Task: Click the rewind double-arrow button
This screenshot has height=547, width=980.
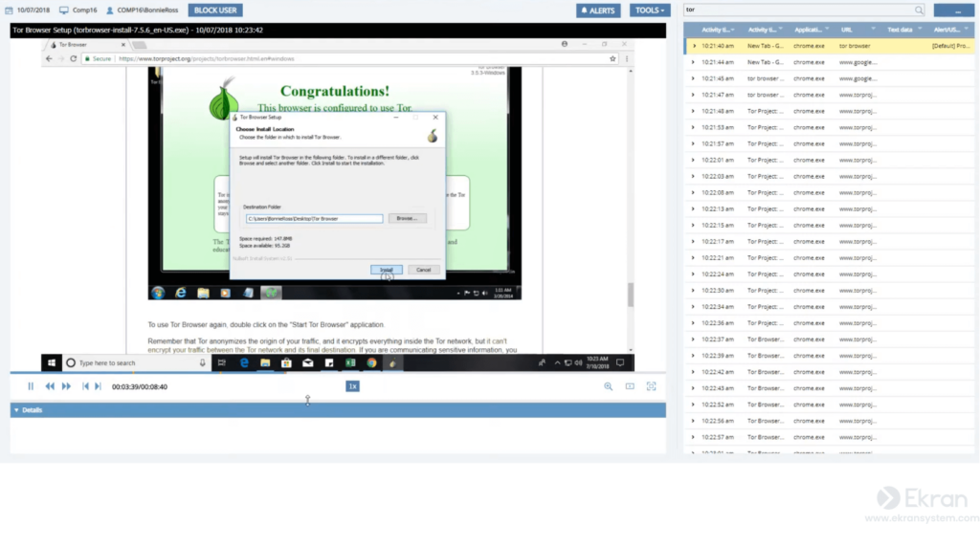Action: click(50, 386)
